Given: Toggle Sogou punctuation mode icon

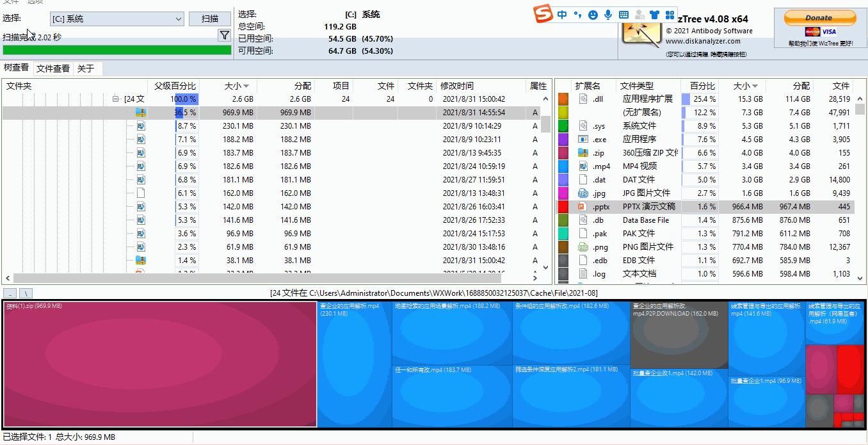Looking at the screenshot, I should [x=577, y=15].
